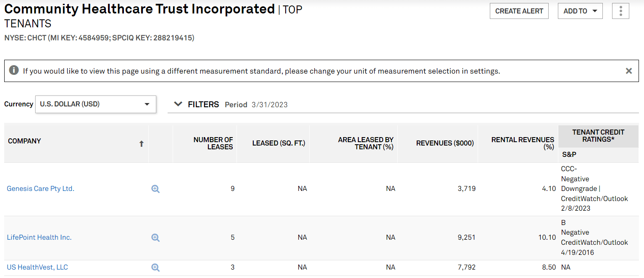Click the Create Alert button
The height and width of the screenshot is (278, 644).
[519, 11]
